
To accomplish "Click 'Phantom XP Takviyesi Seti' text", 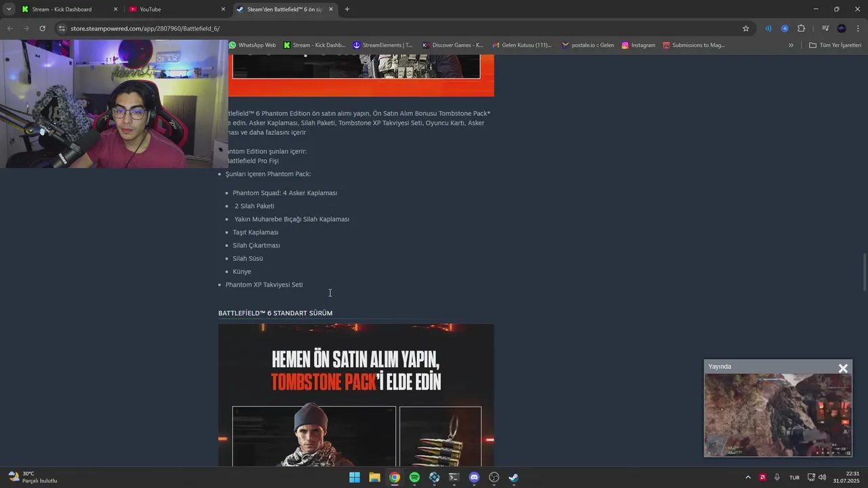I will (x=264, y=285).
